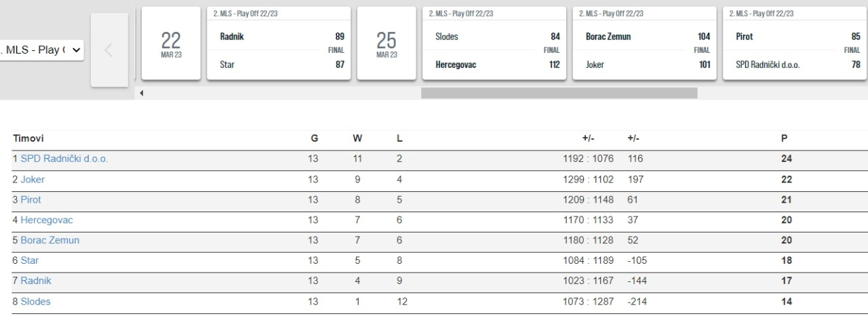
Task: Open Borac Zemun team link
Action: (50, 241)
